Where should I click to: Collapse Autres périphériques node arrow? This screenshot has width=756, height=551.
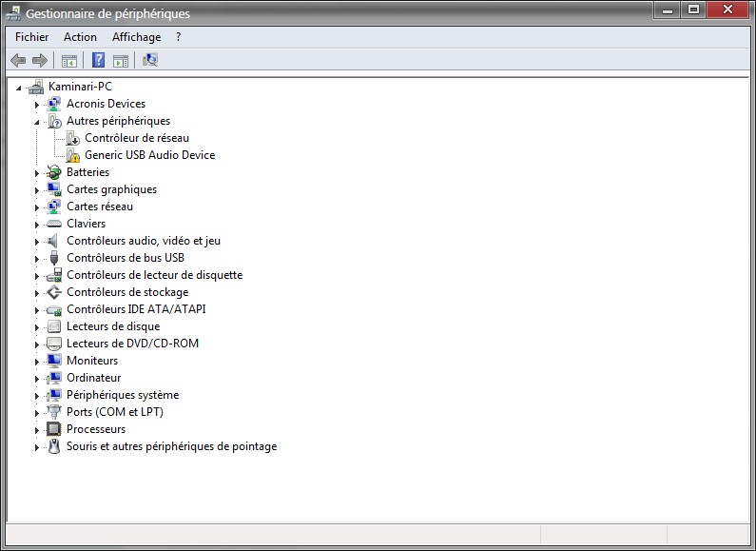[37, 122]
